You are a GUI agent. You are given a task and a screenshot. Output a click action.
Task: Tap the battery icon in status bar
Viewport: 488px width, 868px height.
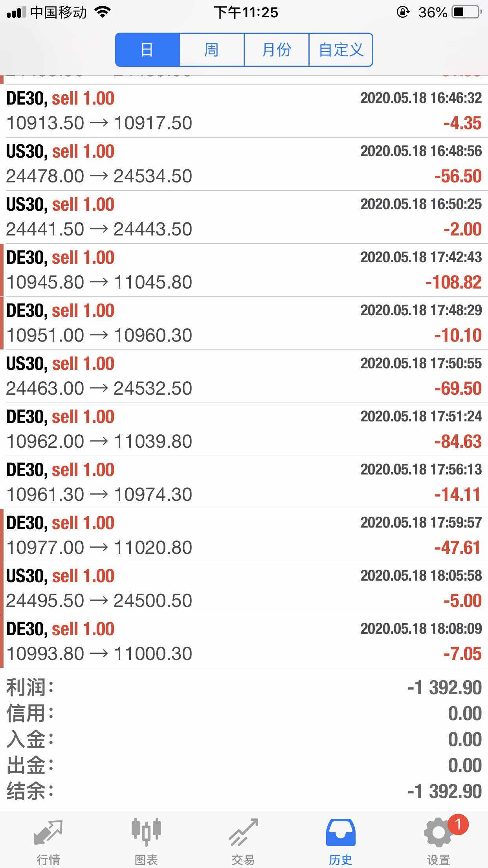click(467, 13)
